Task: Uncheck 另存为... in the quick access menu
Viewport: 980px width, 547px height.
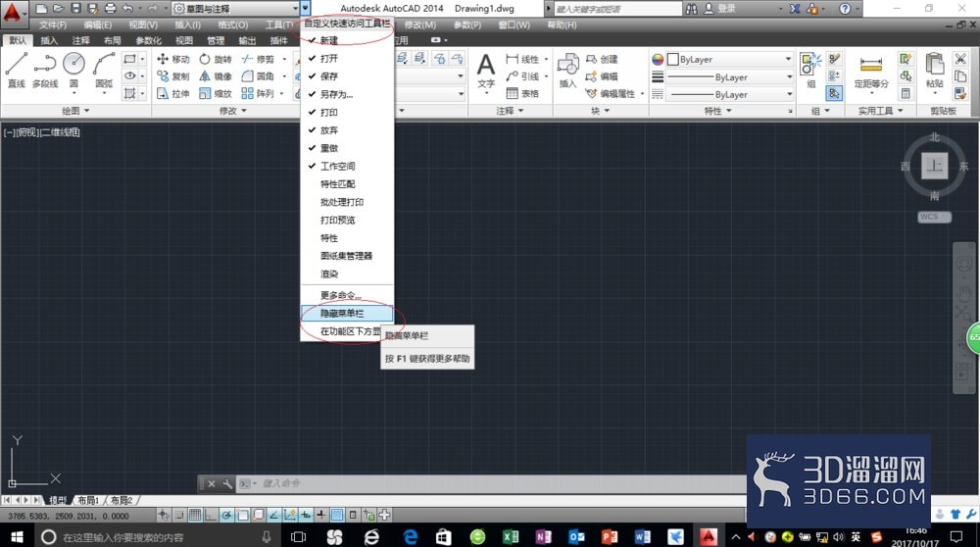Action: [x=347, y=94]
